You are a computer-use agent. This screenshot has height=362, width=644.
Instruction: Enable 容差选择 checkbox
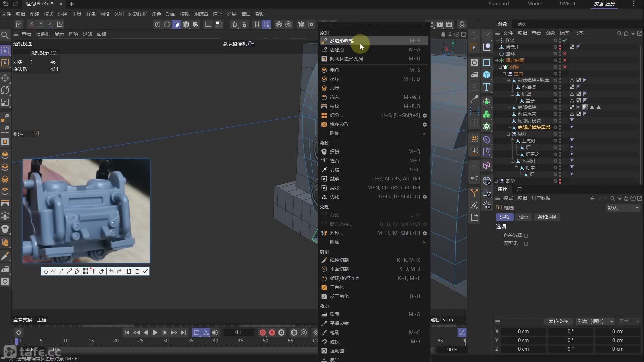pyautogui.click(x=526, y=236)
